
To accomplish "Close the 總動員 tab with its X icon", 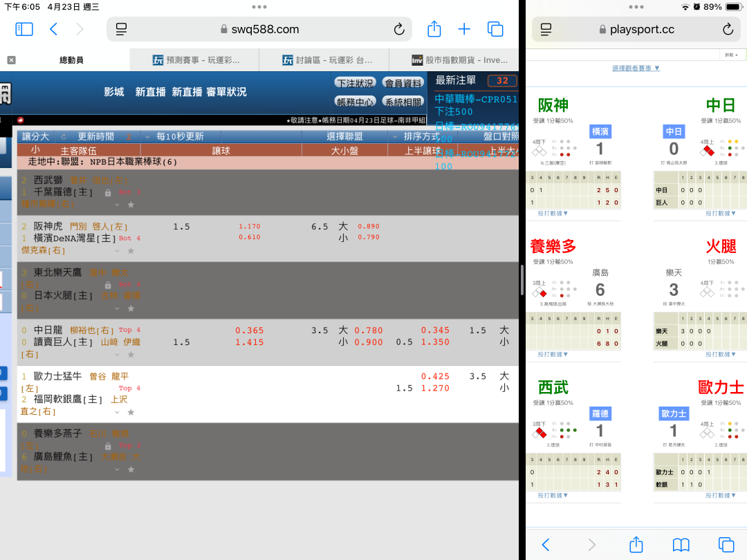I will (12, 60).
